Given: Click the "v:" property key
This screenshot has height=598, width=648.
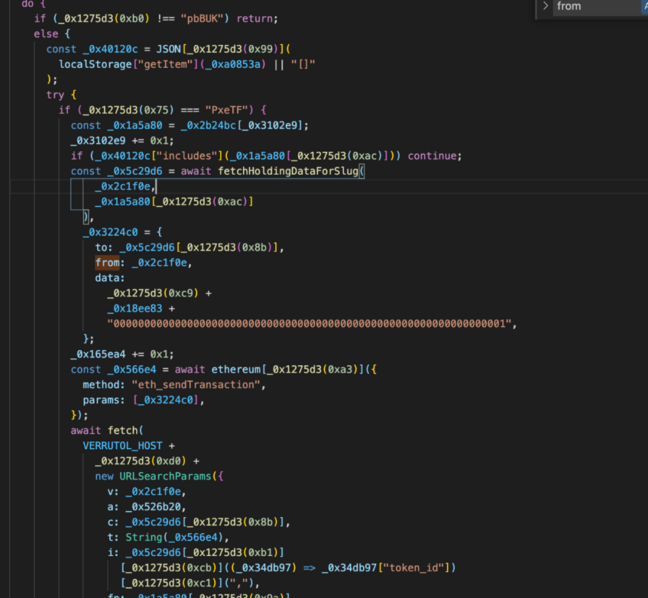Looking at the screenshot, I should click(x=113, y=491).
